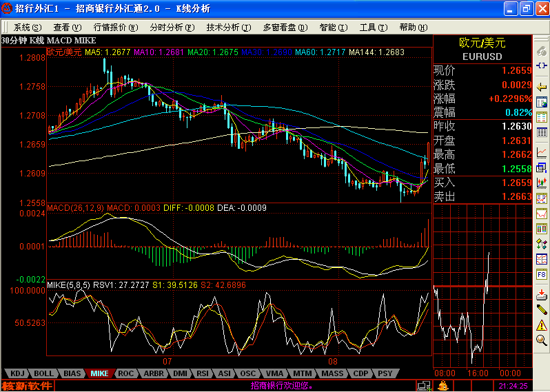
Task: Click the yellow warning triangle alert icon
Action: pyautogui.click(x=542, y=325)
